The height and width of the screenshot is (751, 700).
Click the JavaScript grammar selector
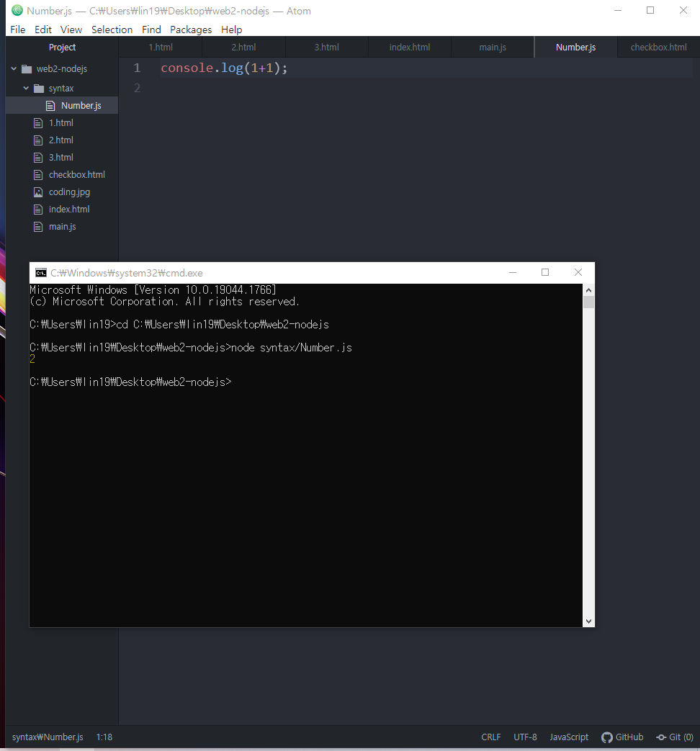569,737
